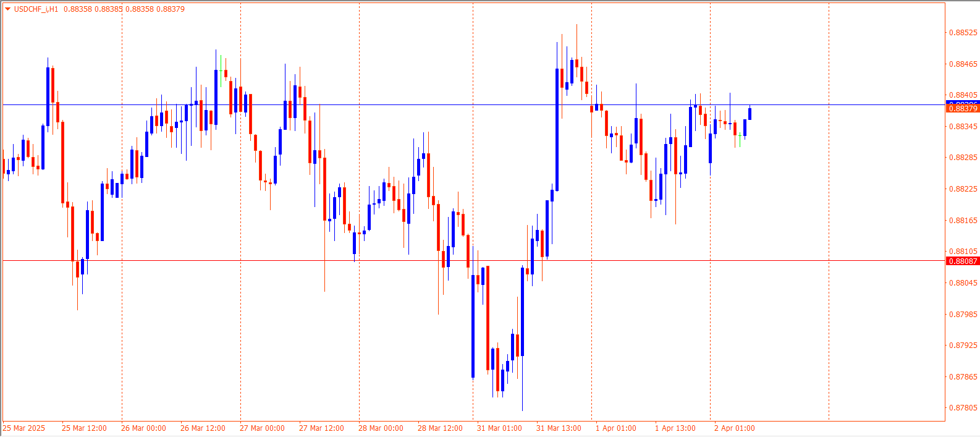The image size is (980, 437).
Task: Click the 1 Apr 01:00 time label
Action: pyautogui.click(x=616, y=428)
